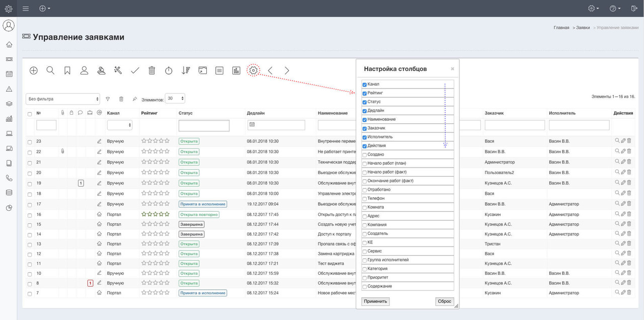Open the pie chart sidebar icon

pos(9,208)
